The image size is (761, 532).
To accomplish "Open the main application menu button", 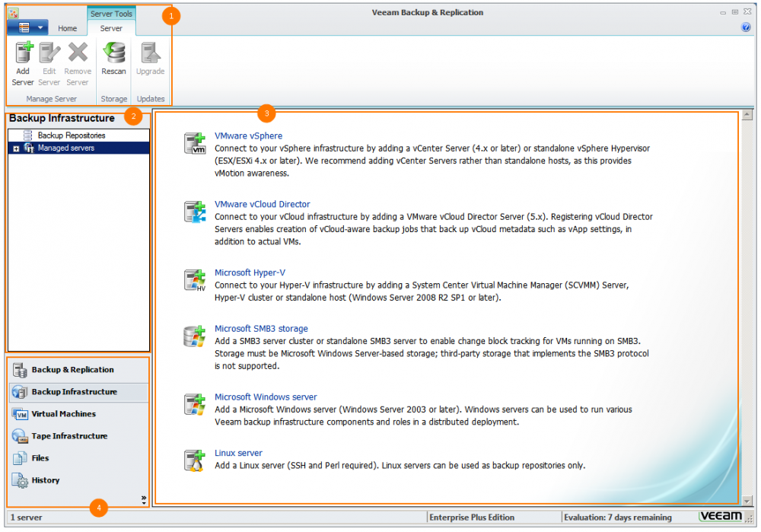I will (27, 27).
